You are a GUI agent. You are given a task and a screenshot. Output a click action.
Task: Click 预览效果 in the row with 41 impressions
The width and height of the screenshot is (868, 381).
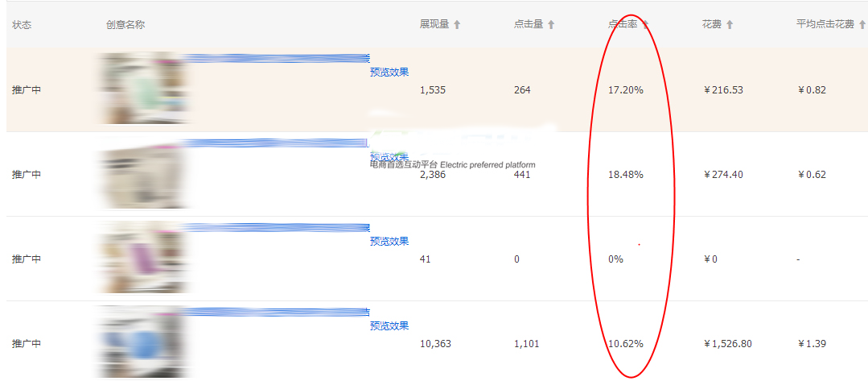[389, 241]
